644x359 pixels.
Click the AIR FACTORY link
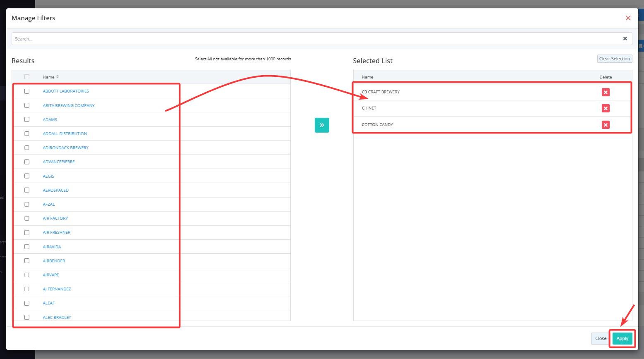[55, 218]
